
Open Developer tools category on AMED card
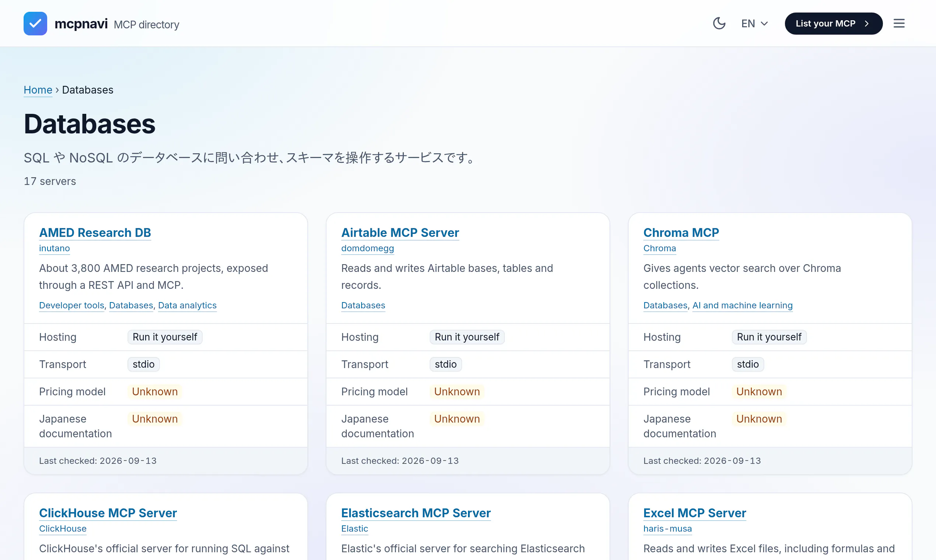72,305
